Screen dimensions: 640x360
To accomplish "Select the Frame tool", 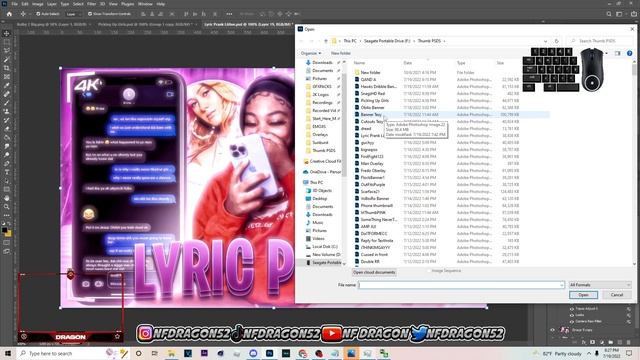I will [7, 77].
